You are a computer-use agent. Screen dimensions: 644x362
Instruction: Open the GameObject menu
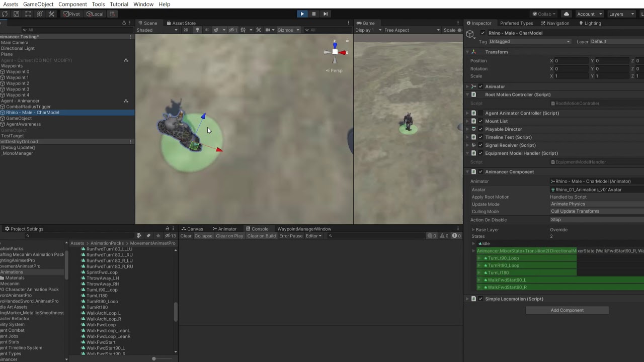(x=38, y=4)
